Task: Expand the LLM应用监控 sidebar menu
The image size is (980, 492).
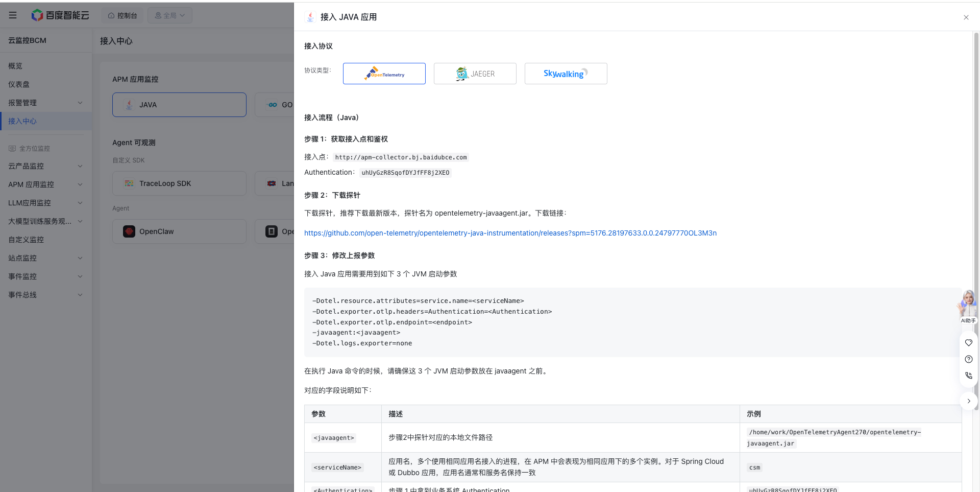Action: (x=46, y=203)
